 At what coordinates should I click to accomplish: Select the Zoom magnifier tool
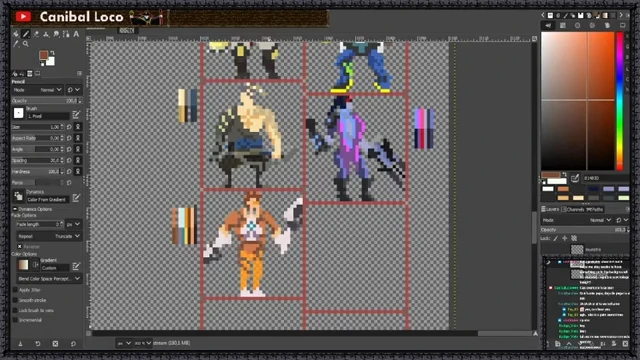[x=26, y=44]
